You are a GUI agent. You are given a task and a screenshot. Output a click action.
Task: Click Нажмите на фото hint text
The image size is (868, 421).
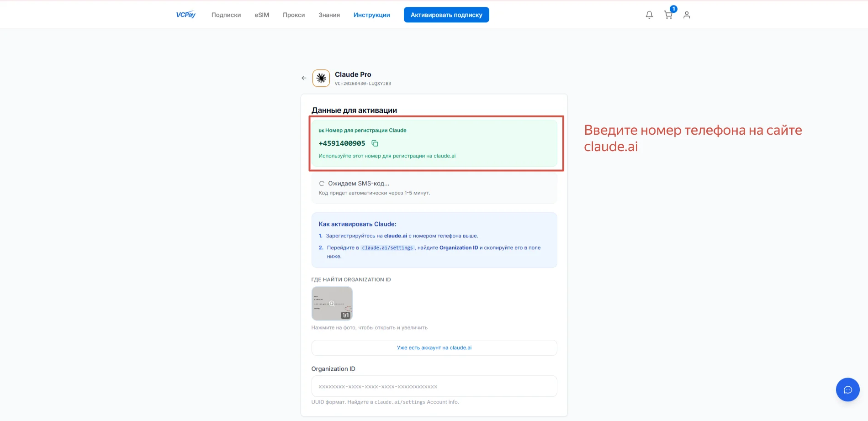point(369,328)
